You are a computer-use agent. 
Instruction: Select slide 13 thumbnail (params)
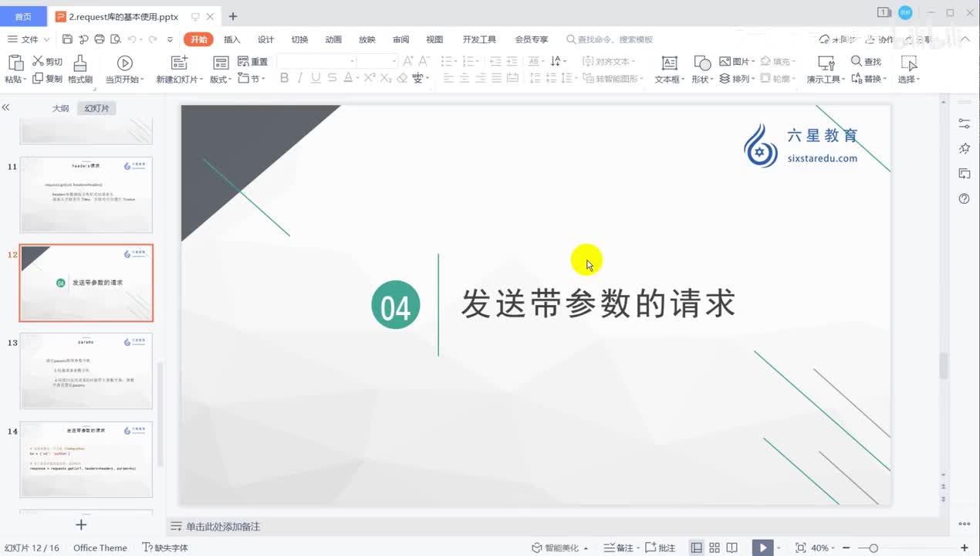86,371
